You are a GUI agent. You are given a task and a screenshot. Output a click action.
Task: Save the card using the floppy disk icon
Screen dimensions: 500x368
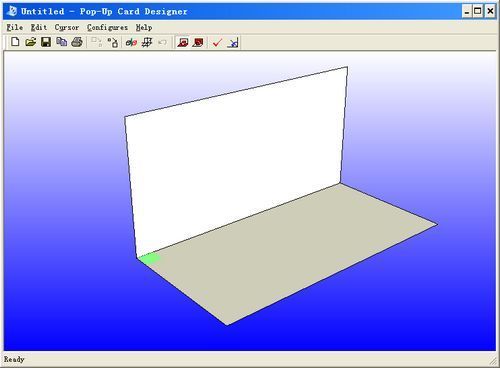pos(46,42)
